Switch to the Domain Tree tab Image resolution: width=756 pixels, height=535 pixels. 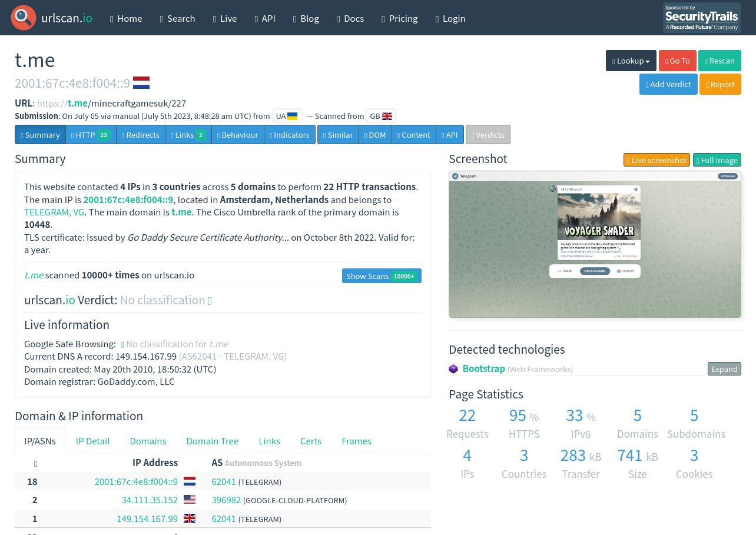213,441
